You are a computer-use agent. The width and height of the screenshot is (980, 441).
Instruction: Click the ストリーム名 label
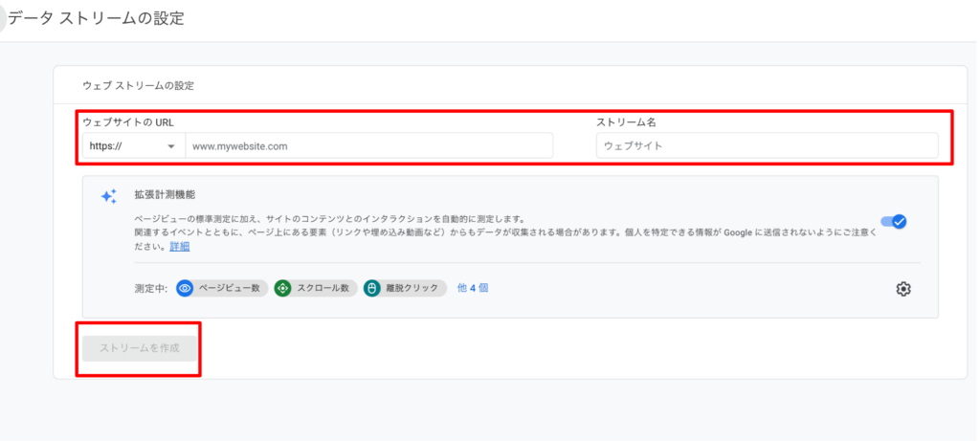[626, 122]
